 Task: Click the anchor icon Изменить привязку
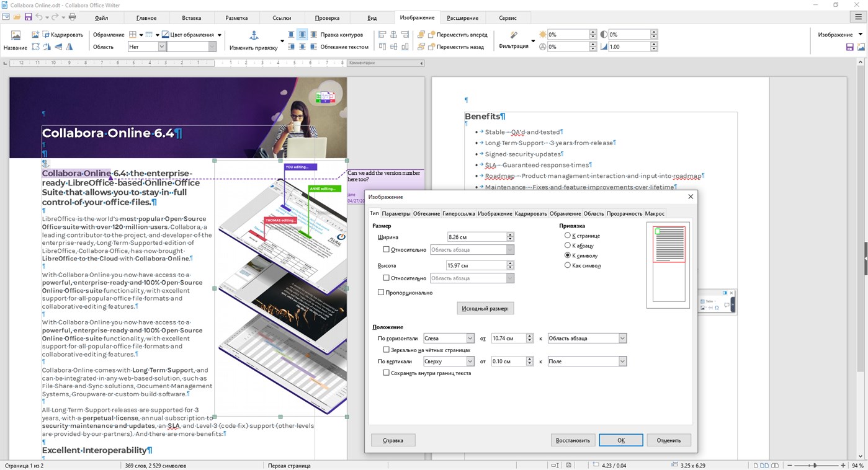coord(253,35)
